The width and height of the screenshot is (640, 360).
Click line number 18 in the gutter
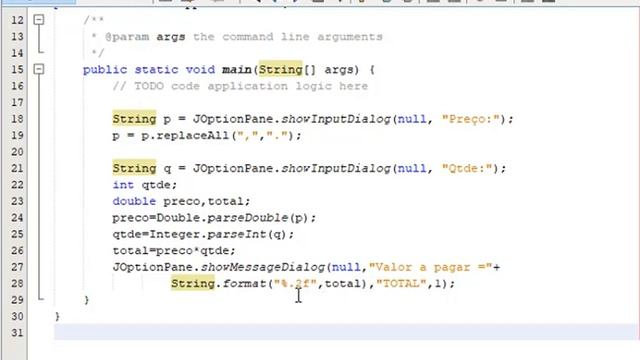pyautogui.click(x=17, y=119)
